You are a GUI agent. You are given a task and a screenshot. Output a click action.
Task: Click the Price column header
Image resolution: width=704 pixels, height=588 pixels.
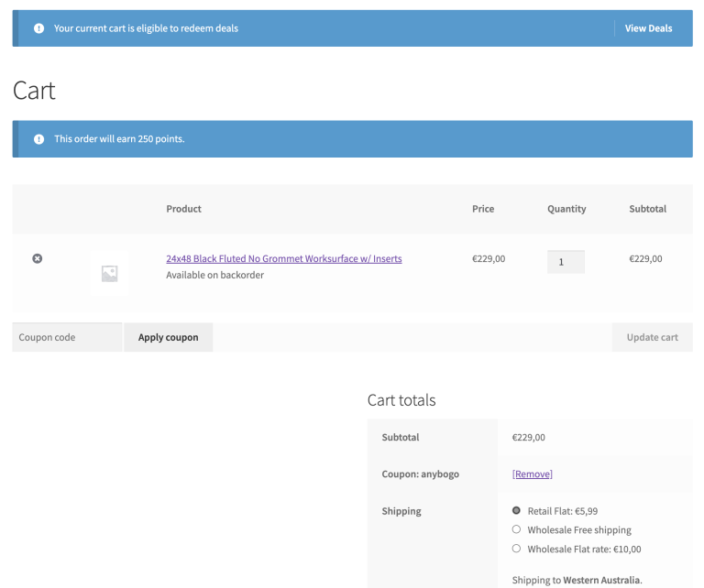pyautogui.click(x=483, y=209)
